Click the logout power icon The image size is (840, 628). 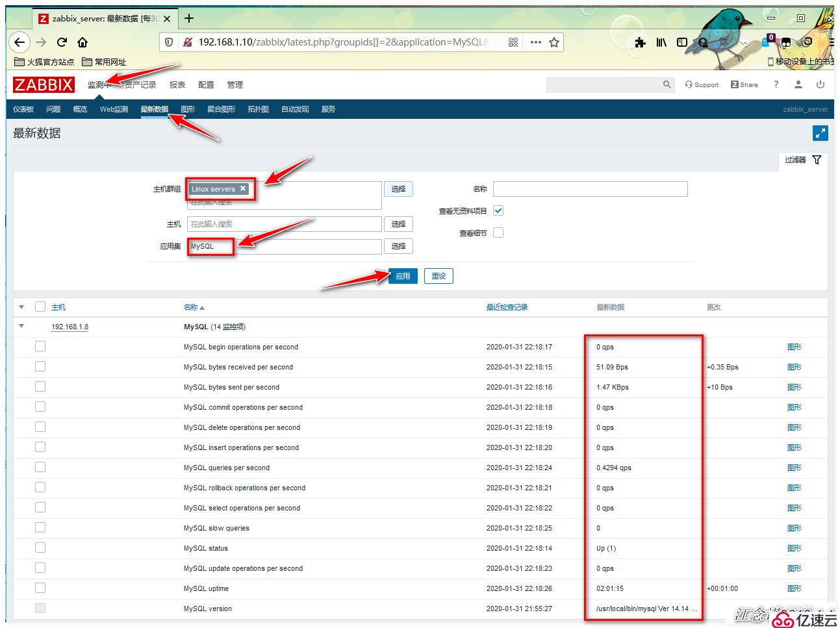tap(821, 84)
